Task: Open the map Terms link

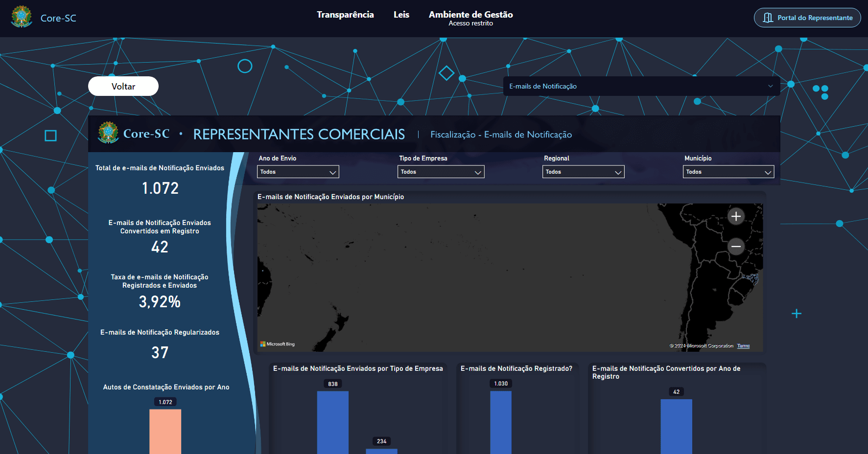Action: 743,346
